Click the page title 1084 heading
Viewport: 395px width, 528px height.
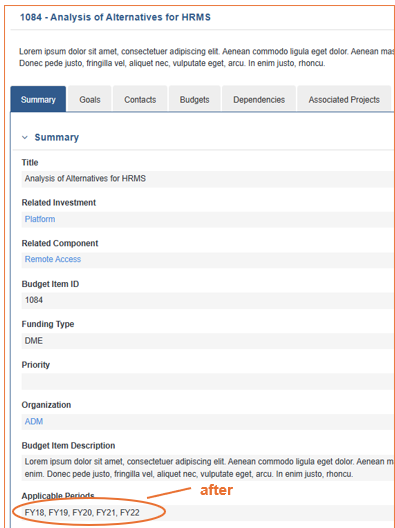point(115,17)
